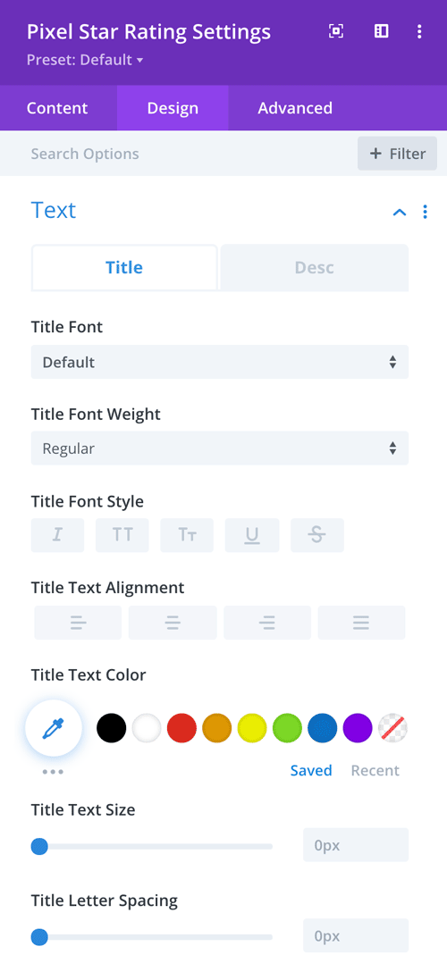Image resolution: width=447 pixels, height=980 pixels.
Task: Align title text to center
Action: pos(173,623)
